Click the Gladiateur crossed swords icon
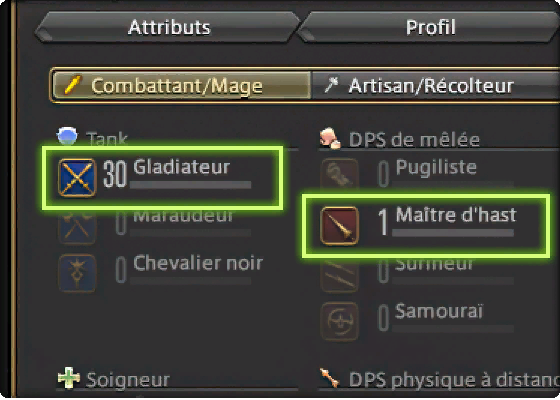 coord(77,178)
